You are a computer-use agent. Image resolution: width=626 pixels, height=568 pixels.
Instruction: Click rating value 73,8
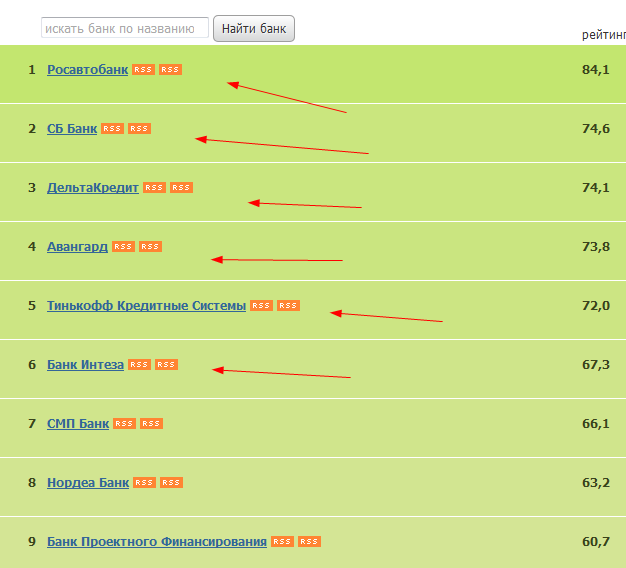click(596, 247)
